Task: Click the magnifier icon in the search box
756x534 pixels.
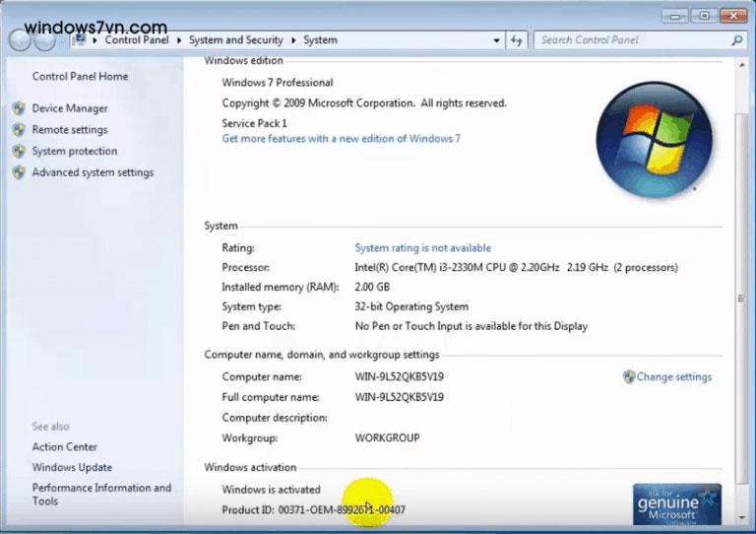Action: 736,40
